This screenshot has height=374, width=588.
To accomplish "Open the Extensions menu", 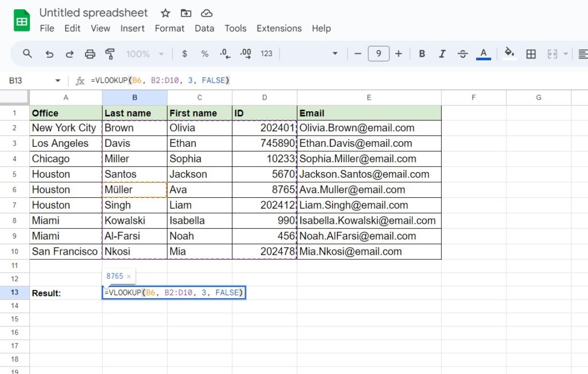I will (279, 28).
